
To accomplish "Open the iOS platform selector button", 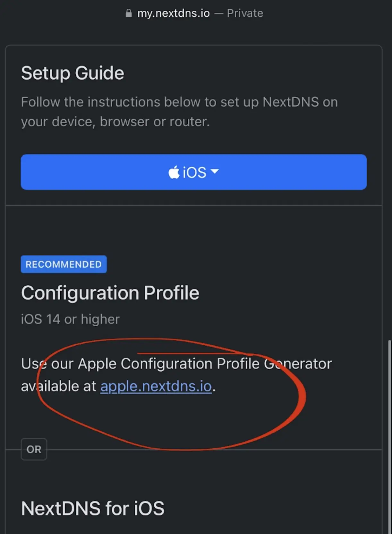I will 194,172.
